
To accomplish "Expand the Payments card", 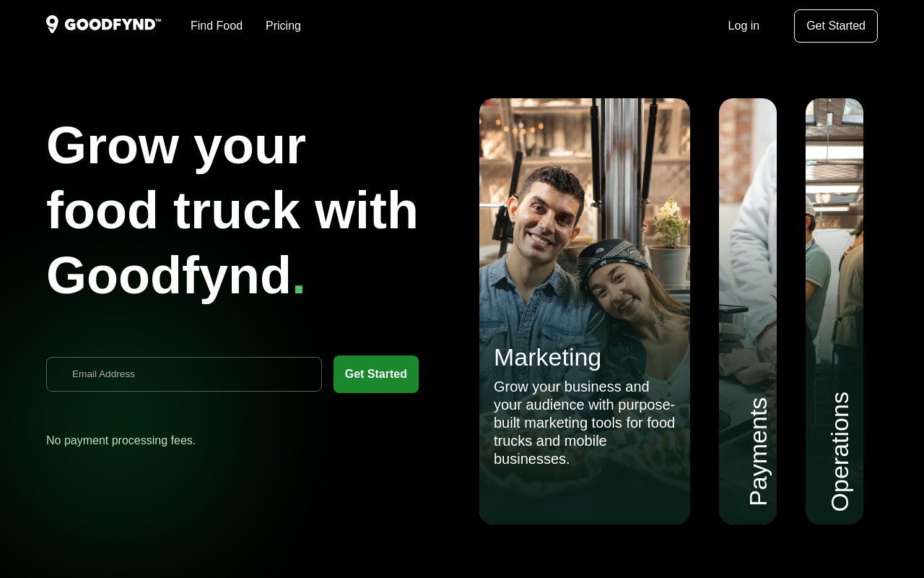I will pyautogui.click(x=748, y=311).
